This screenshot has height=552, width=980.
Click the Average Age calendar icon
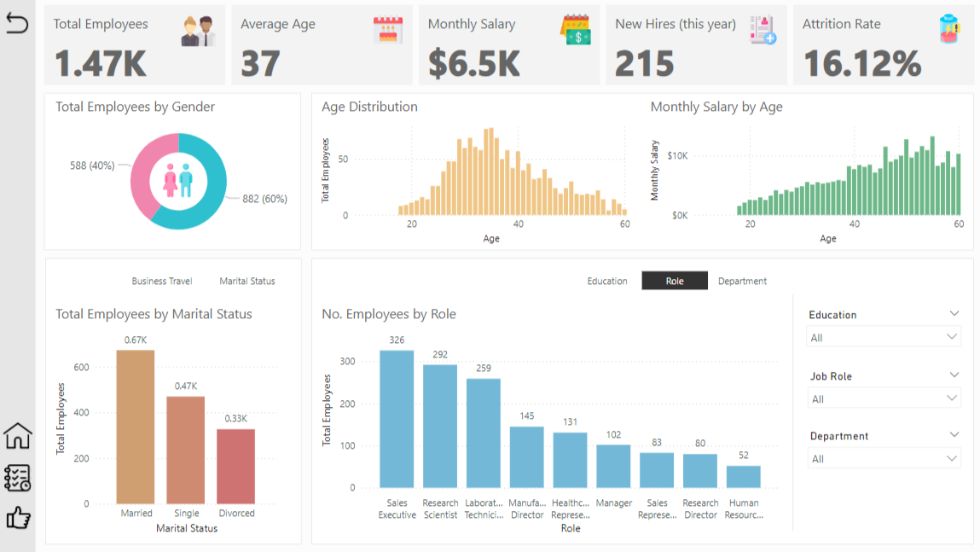click(x=387, y=31)
